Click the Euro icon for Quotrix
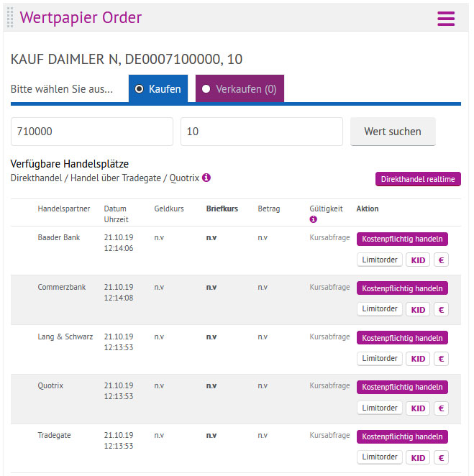This screenshot has width=474, height=476. tap(441, 408)
